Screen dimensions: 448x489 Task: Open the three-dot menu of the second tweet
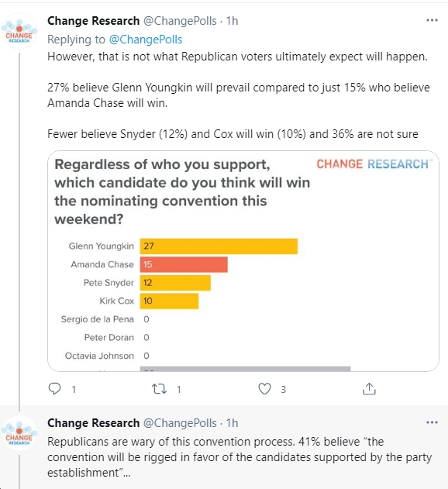432,422
